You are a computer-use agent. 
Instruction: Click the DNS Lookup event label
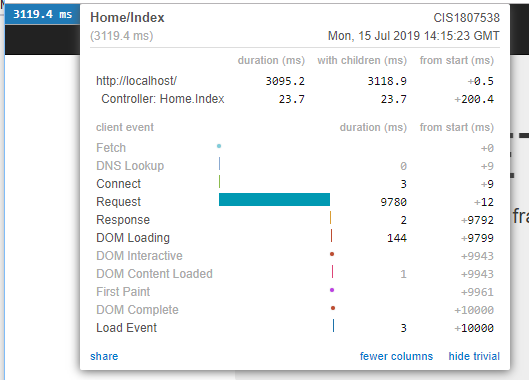(x=130, y=166)
